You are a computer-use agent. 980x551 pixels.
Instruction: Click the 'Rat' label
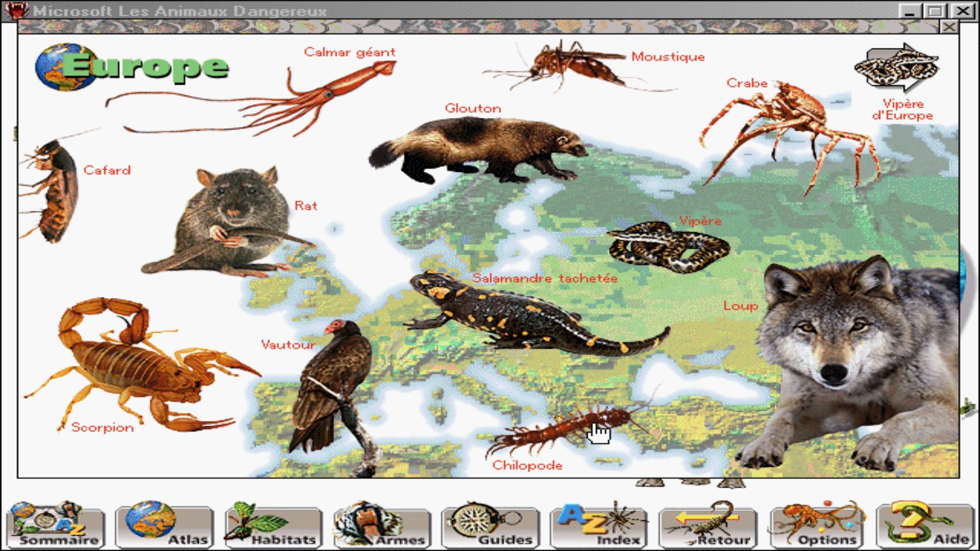click(x=306, y=206)
